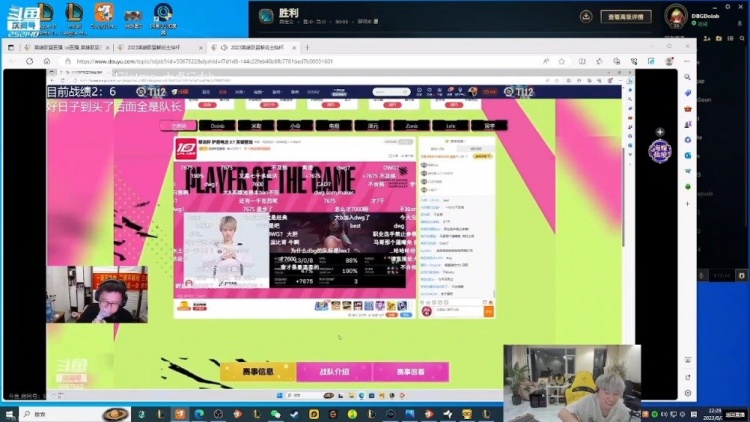Image resolution: width=750 pixels, height=422 pixels.
Task: Open the DBGDoinb profile avatar in League client
Action: coord(676,16)
